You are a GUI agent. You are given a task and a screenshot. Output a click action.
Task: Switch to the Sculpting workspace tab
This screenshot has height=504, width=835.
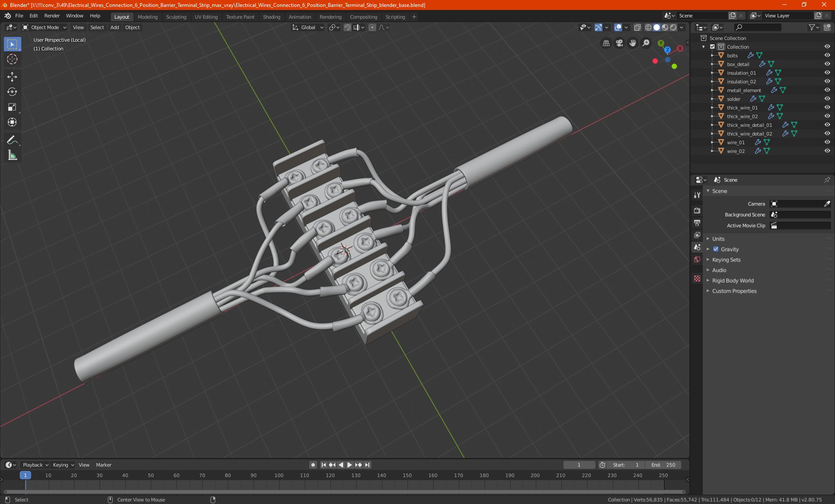(x=176, y=17)
